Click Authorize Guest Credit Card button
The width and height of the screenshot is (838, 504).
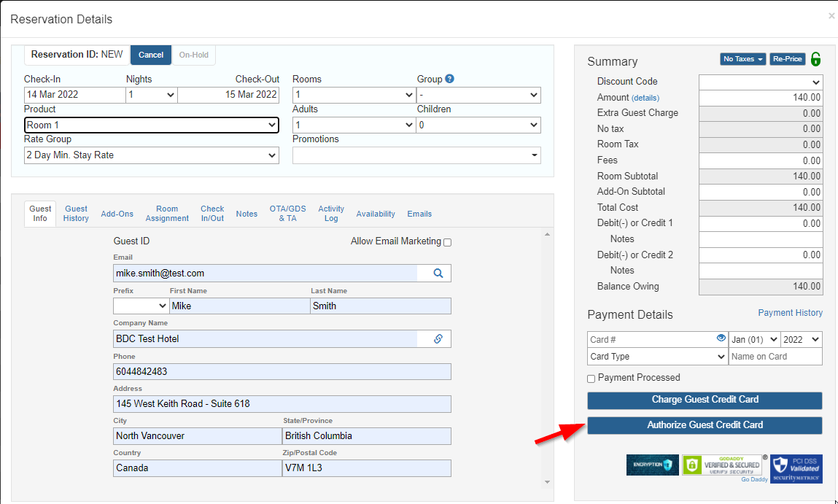pyautogui.click(x=705, y=425)
